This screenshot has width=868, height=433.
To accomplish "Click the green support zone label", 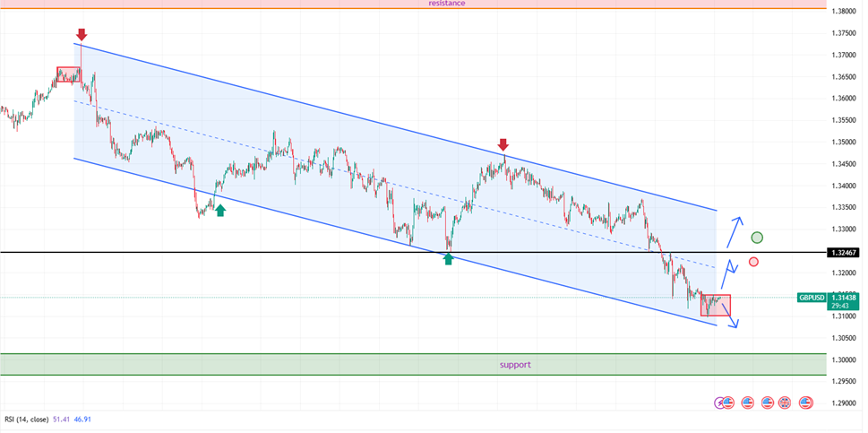I will click(515, 365).
